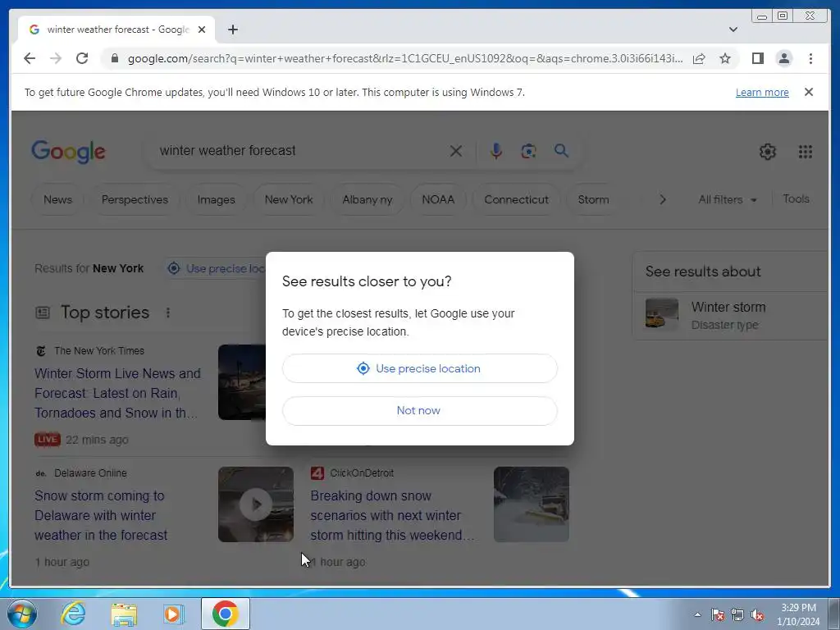Bookmark this page with the star icon
The image size is (840, 630).
pyautogui.click(x=725, y=58)
